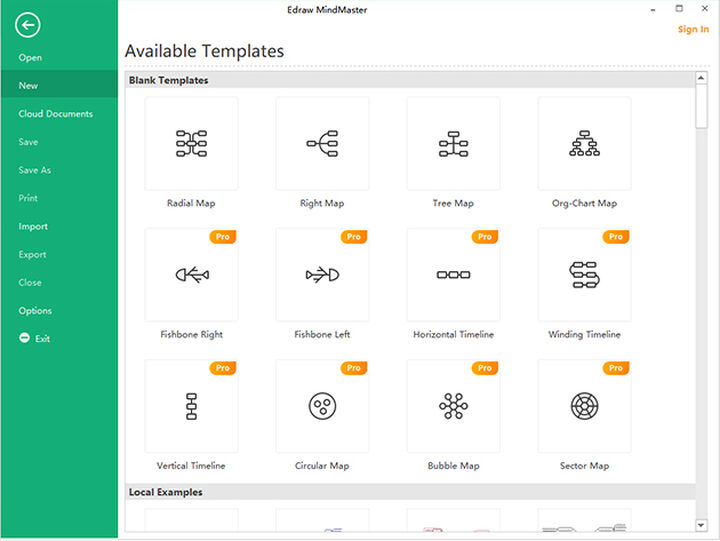720x541 pixels.
Task: Select the Fishbone Left template icon
Action: pyautogui.click(x=322, y=275)
